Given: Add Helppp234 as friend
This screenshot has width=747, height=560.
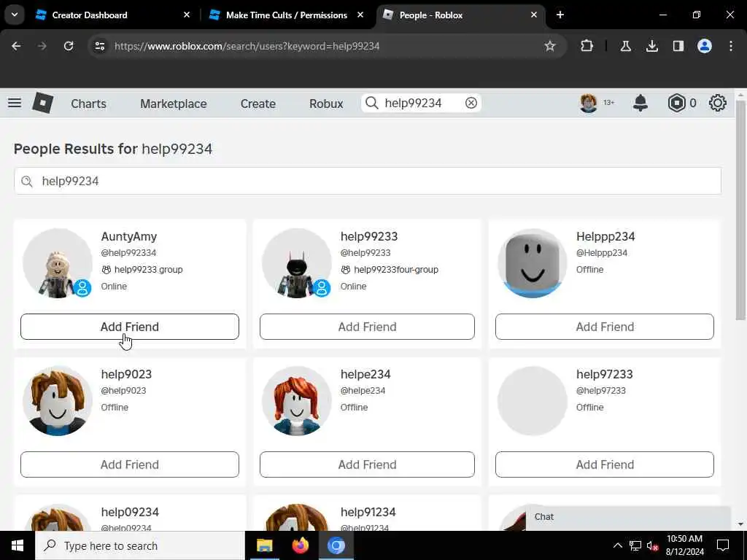Looking at the screenshot, I should (605, 327).
